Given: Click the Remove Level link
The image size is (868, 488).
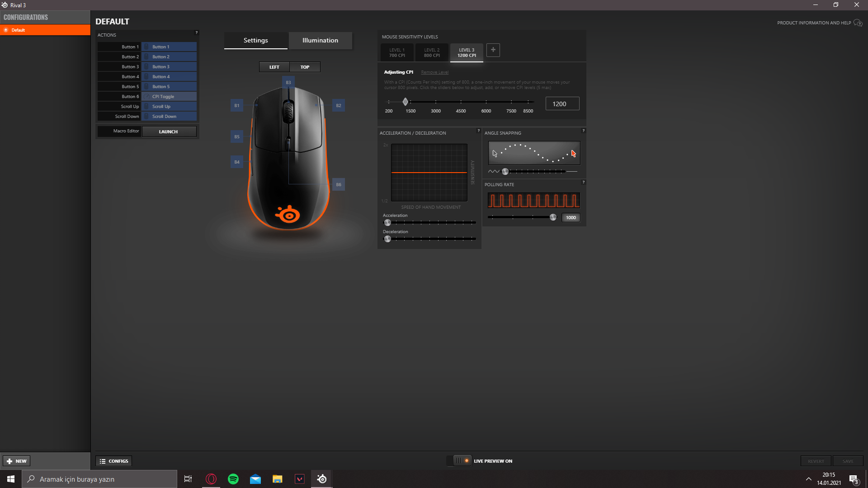Looking at the screenshot, I should 434,72.
